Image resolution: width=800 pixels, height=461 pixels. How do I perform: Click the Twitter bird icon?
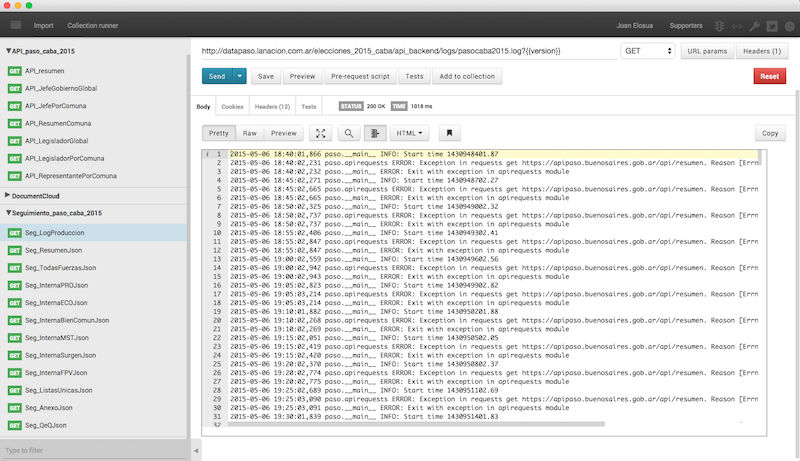coord(772,25)
